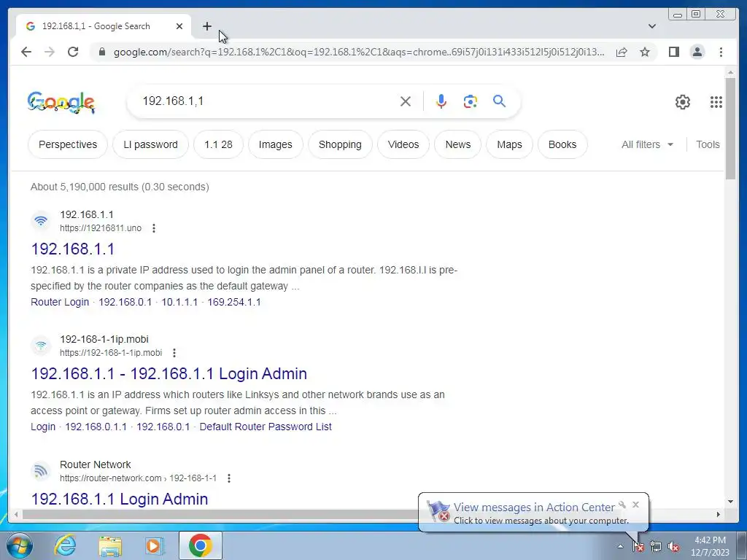Open a new tab with plus button

(x=206, y=26)
